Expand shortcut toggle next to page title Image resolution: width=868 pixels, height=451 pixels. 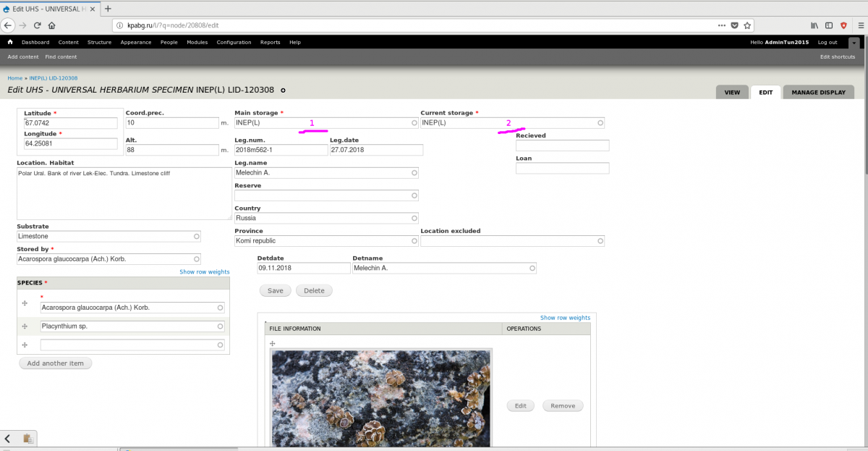(x=283, y=90)
